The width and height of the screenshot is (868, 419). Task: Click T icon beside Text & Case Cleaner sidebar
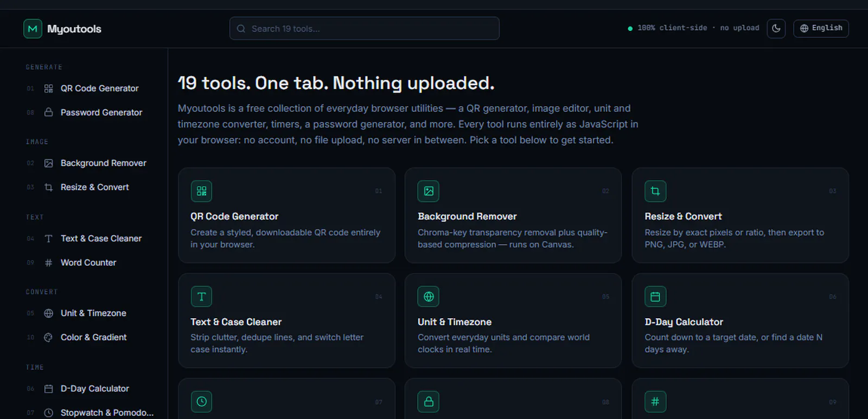tap(48, 238)
